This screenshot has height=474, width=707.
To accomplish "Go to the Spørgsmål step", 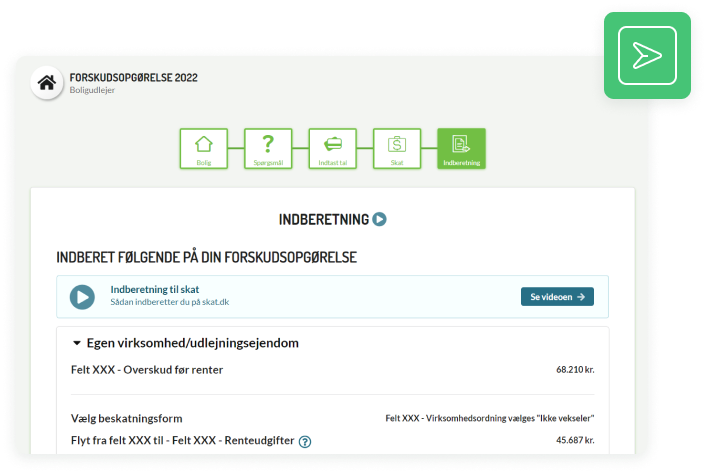I will pos(268,149).
